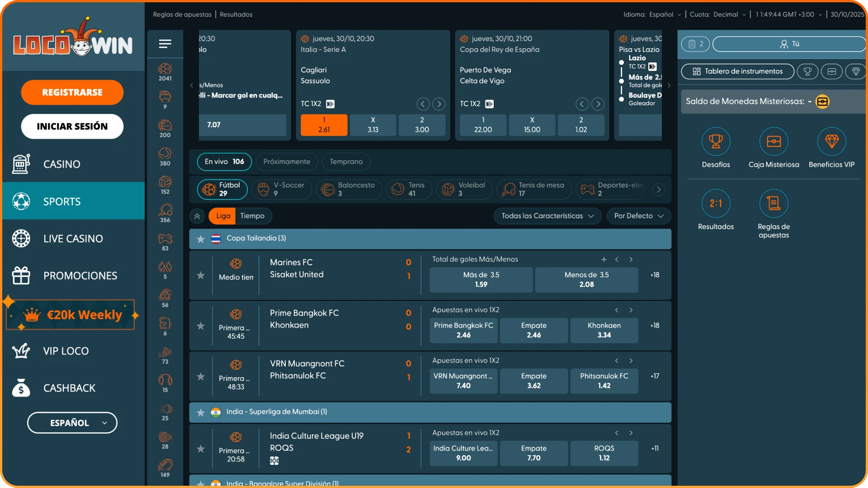Expand Todas las Características dropdown
This screenshot has width=868, height=488.
click(547, 216)
